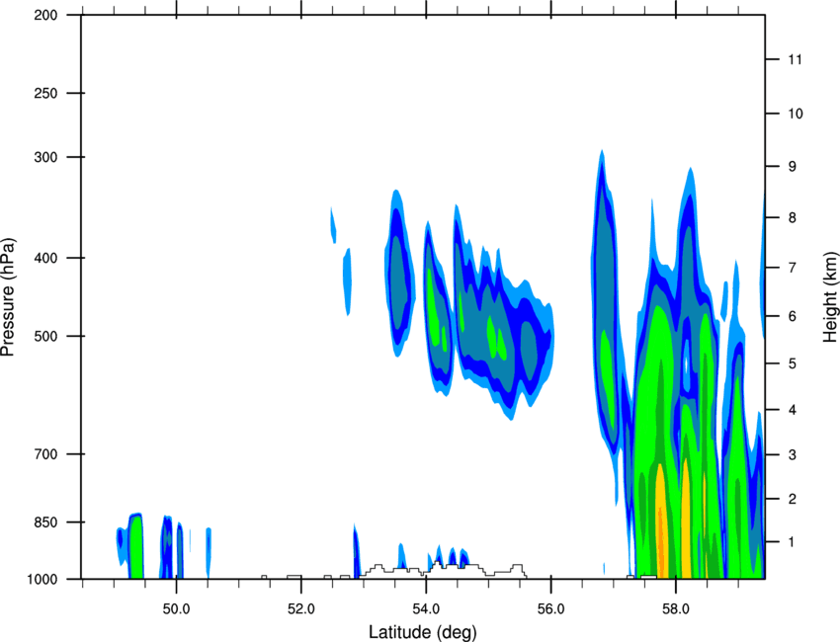840x642 pixels.
Task: Click the 54.0 latitude tick label
Action: (x=426, y=609)
